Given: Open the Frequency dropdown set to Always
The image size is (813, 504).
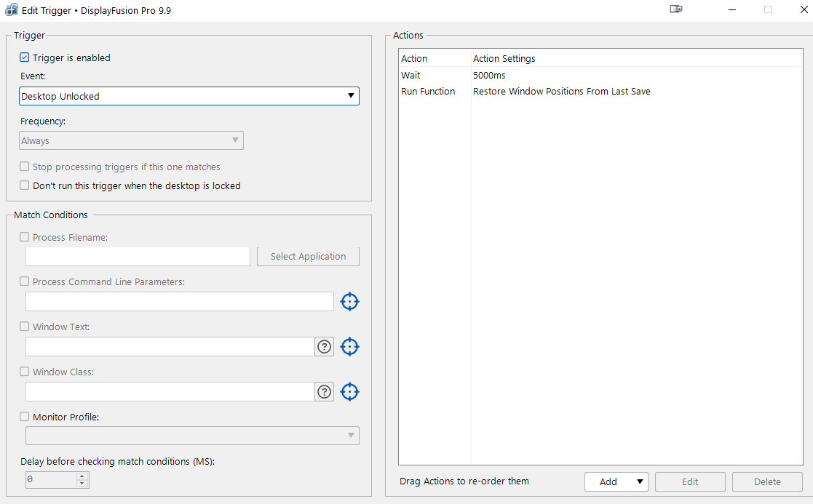Looking at the screenshot, I should click(x=131, y=140).
